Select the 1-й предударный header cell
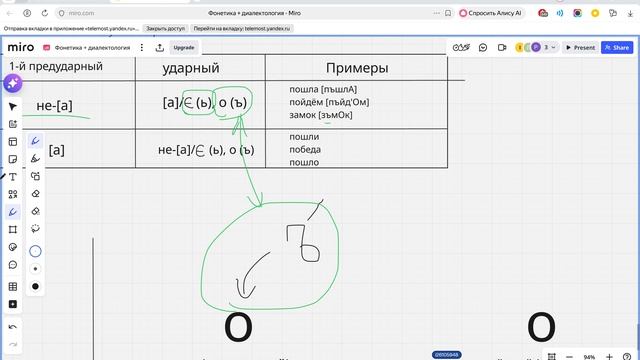 56,67
